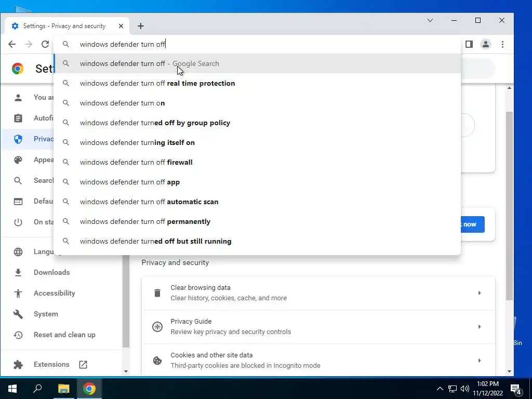The image size is (532, 399).
Task: Click the sidebar scroll down arrow
Action: point(126,371)
